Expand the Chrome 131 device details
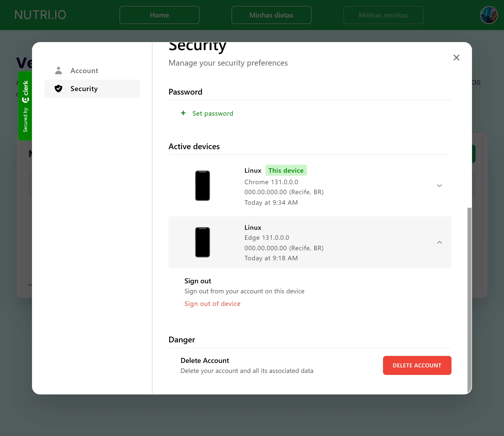This screenshot has width=504, height=436. tap(439, 186)
